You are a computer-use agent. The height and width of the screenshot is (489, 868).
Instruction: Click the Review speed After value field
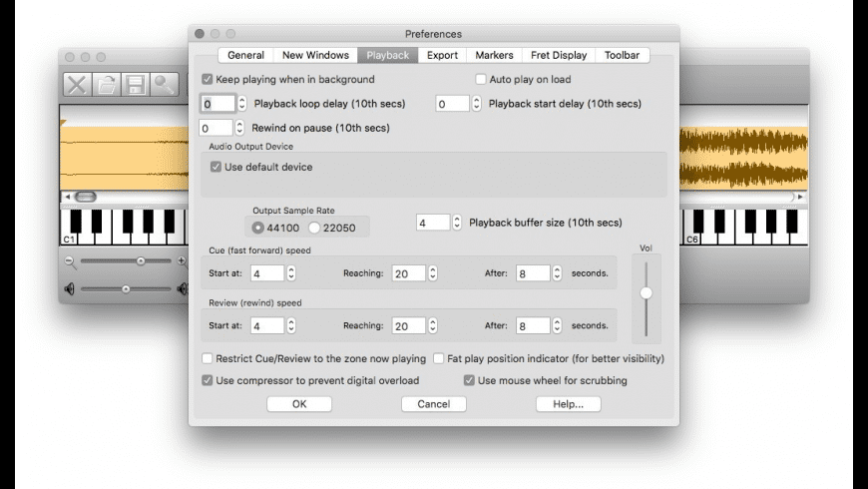[533, 325]
